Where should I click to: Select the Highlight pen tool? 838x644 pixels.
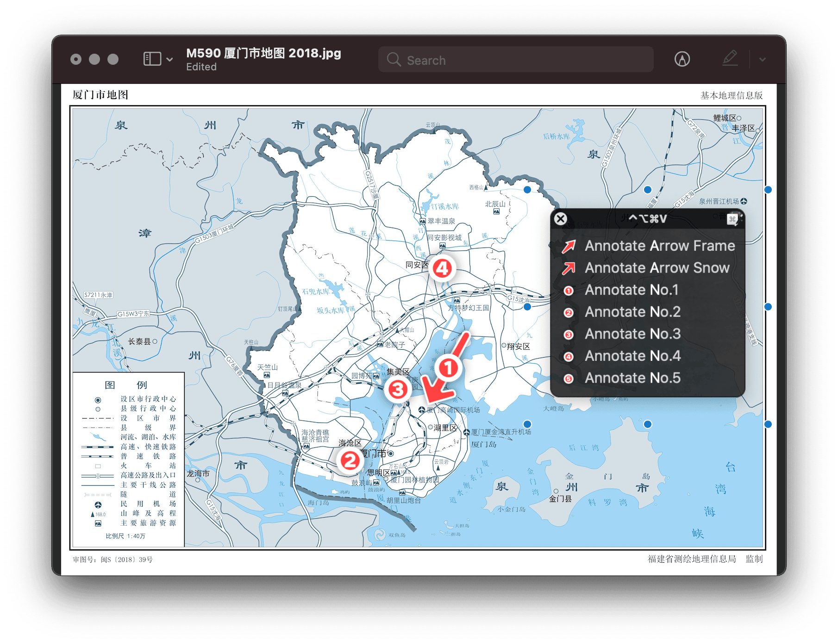point(730,59)
